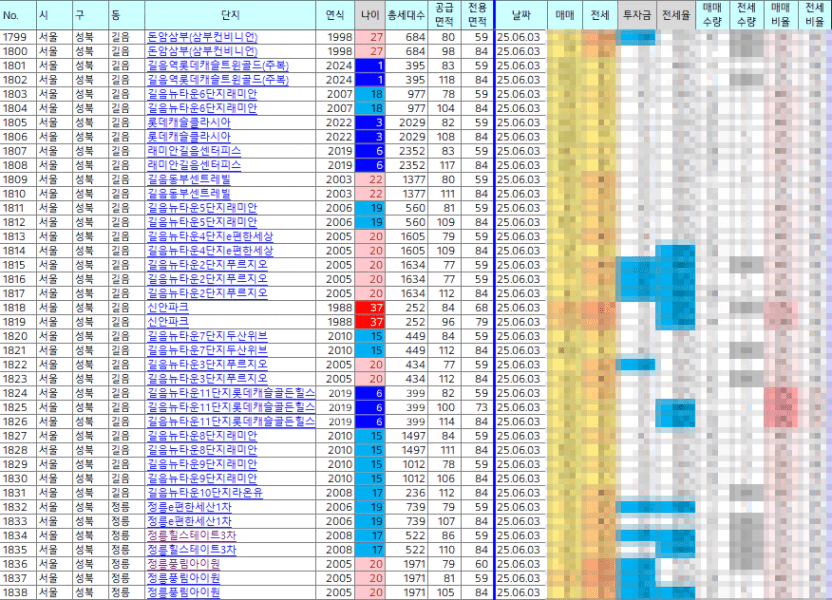Click 전용면적 cell 73 in row 1825
The height and width of the screenshot is (600, 832).
pyautogui.click(x=477, y=407)
